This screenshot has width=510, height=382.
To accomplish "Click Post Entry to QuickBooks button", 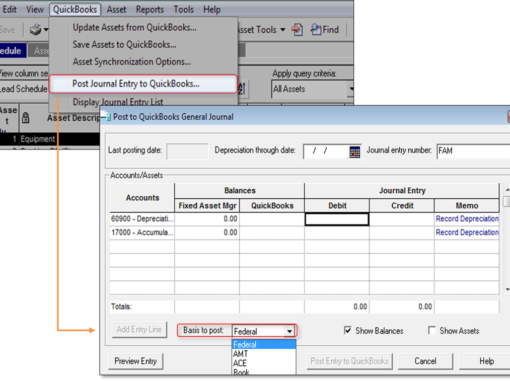I will click(349, 361).
